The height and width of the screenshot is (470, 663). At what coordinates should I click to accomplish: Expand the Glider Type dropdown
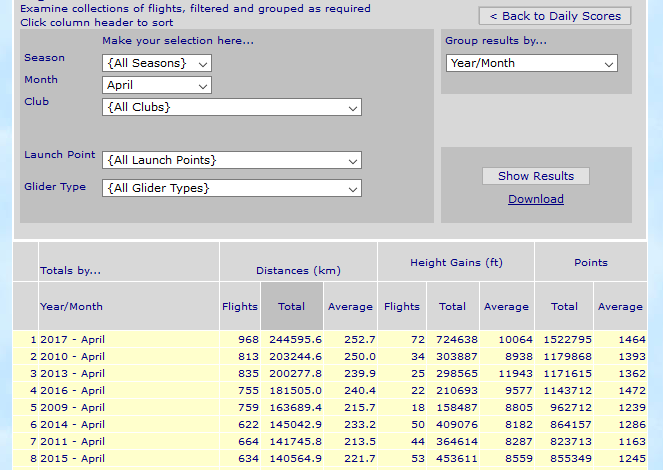click(231, 188)
